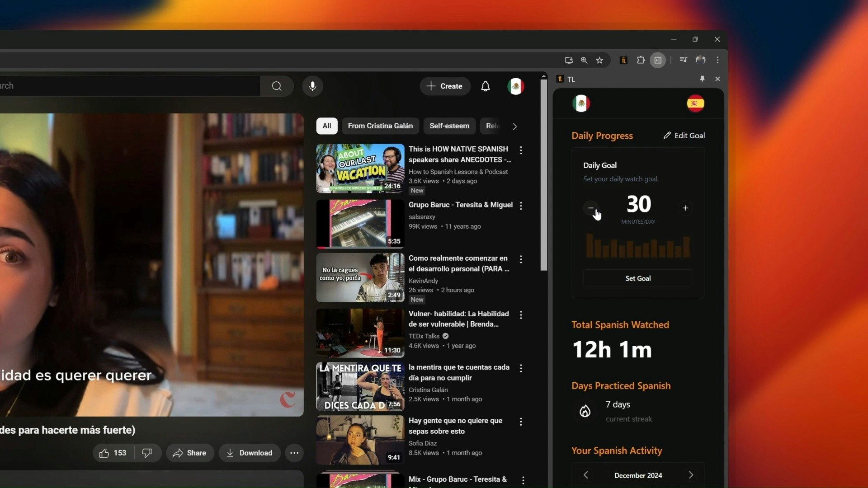Bookmark the page with the star icon
The width and height of the screenshot is (868, 488).
click(599, 60)
